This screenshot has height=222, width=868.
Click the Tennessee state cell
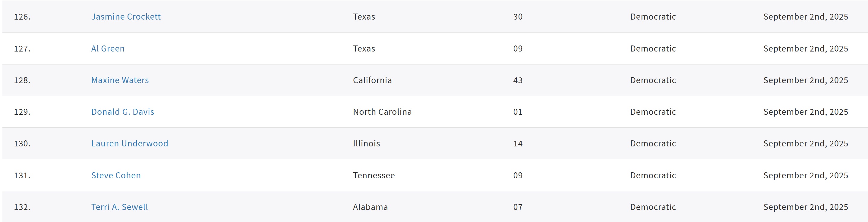coord(374,176)
